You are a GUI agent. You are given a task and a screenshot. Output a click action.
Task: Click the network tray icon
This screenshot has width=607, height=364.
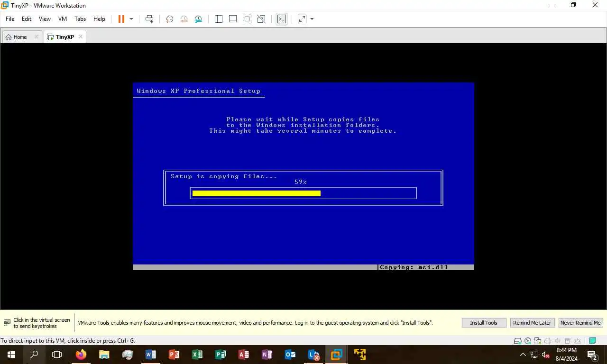(x=534, y=355)
